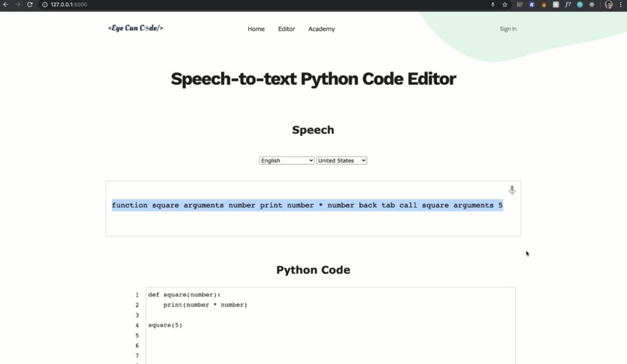Click the 'Speech-to-text Python Code Editor' heading
Screen dimensions: 627x364
(x=313, y=79)
